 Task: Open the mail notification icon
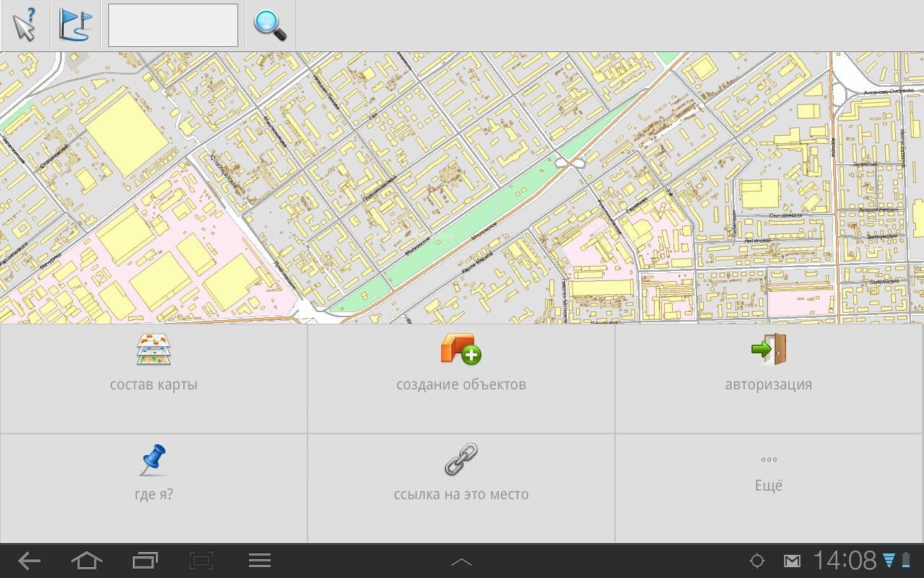[x=792, y=561]
